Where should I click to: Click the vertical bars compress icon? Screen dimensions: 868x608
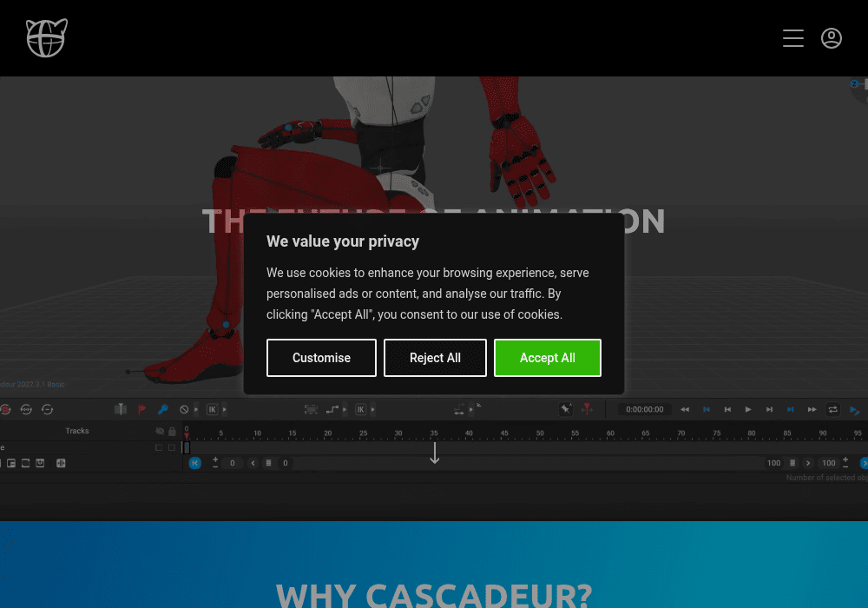(x=61, y=463)
